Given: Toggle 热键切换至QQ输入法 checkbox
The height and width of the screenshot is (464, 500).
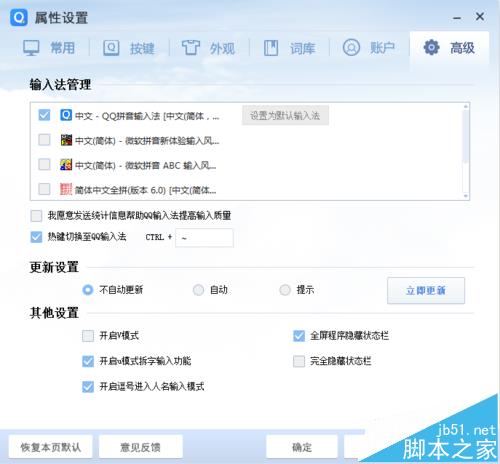Looking at the screenshot, I should (36, 237).
